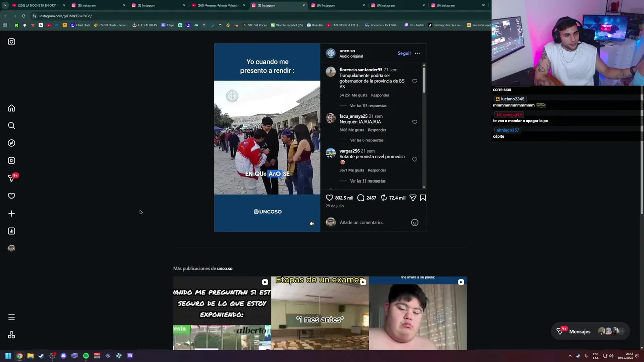Open 'FEED ALERTAS' bookmark

(145, 25)
